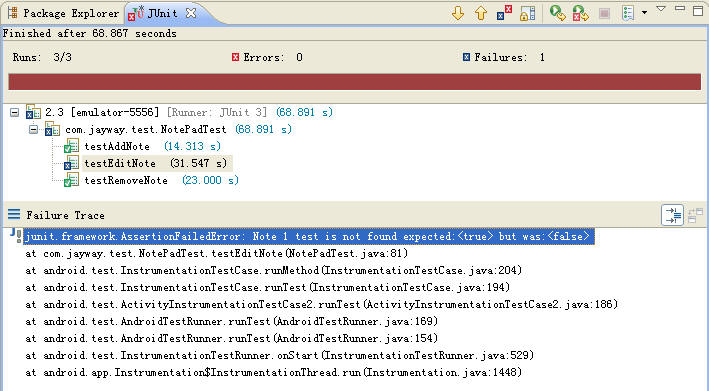The width and height of the screenshot is (709, 391).
Task: Open test run history dropdown arrow
Action: (644, 13)
